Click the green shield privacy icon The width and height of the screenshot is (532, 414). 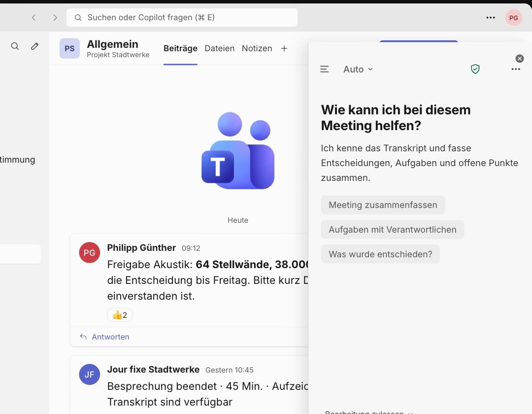point(475,69)
